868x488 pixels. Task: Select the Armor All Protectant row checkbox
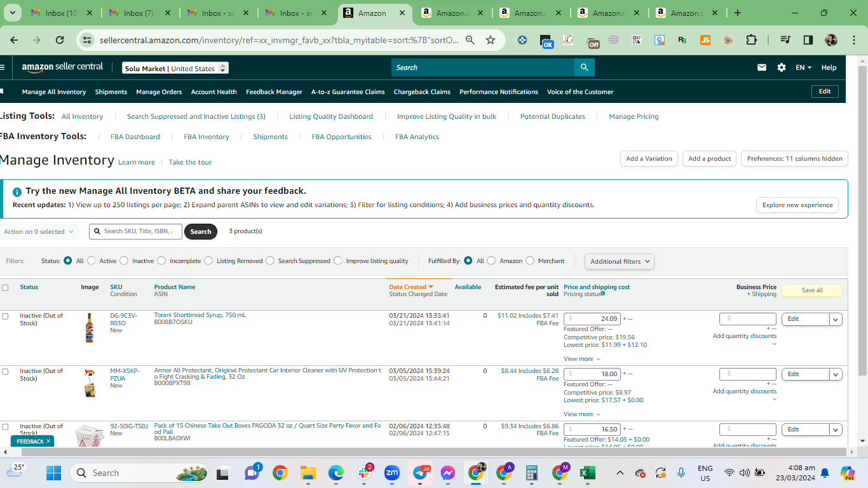(x=5, y=372)
